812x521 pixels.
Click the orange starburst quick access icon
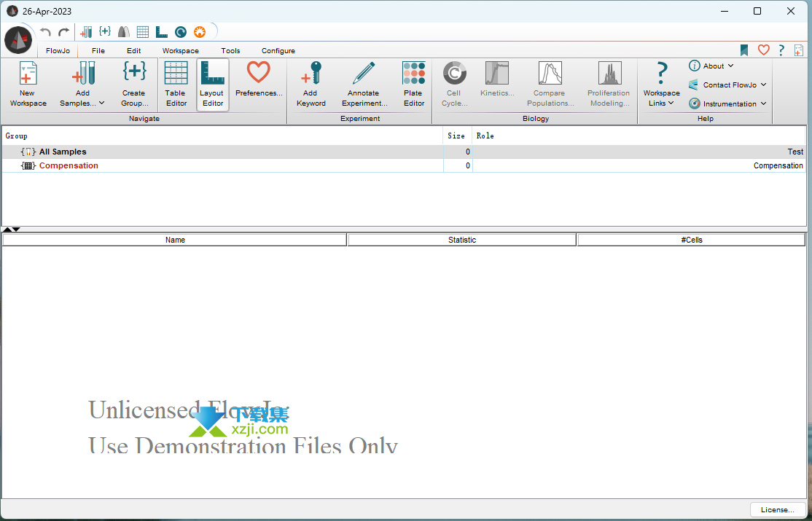pos(200,32)
